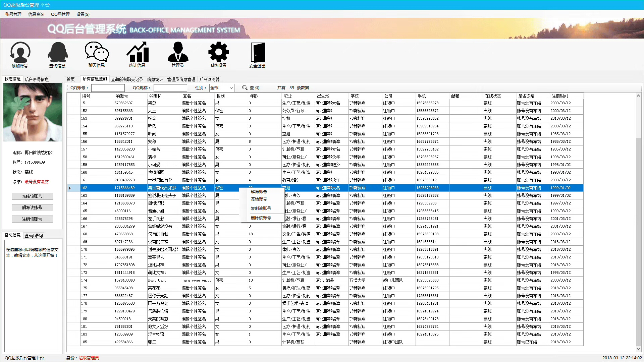644x362 pixels.
Task: Switch to the 查询所有聊天记录 tab
Action: point(127,79)
